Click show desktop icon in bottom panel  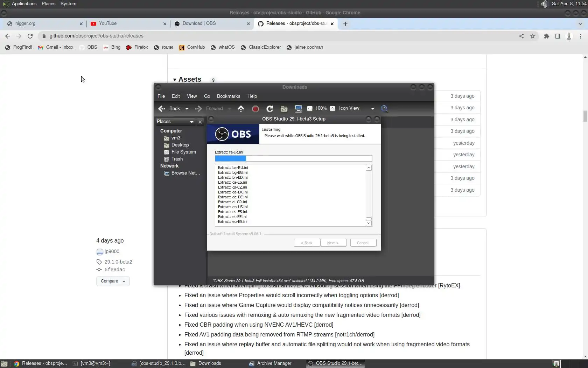pos(4,364)
